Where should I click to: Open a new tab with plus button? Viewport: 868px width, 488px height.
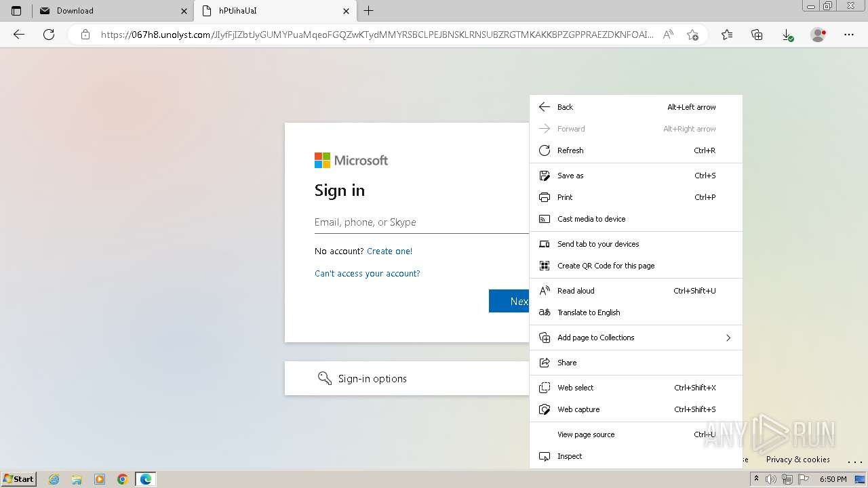coord(368,11)
